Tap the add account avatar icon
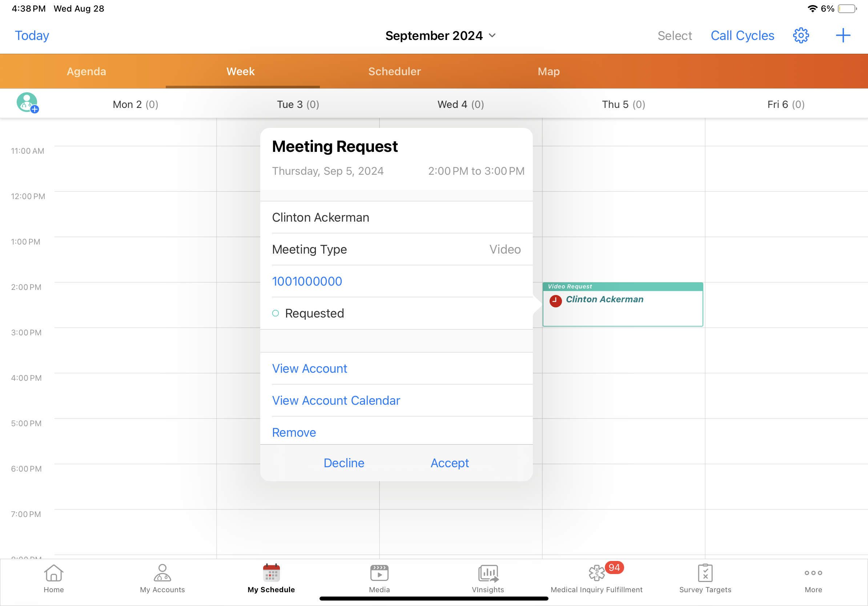This screenshot has width=868, height=606. coord(27,103)
